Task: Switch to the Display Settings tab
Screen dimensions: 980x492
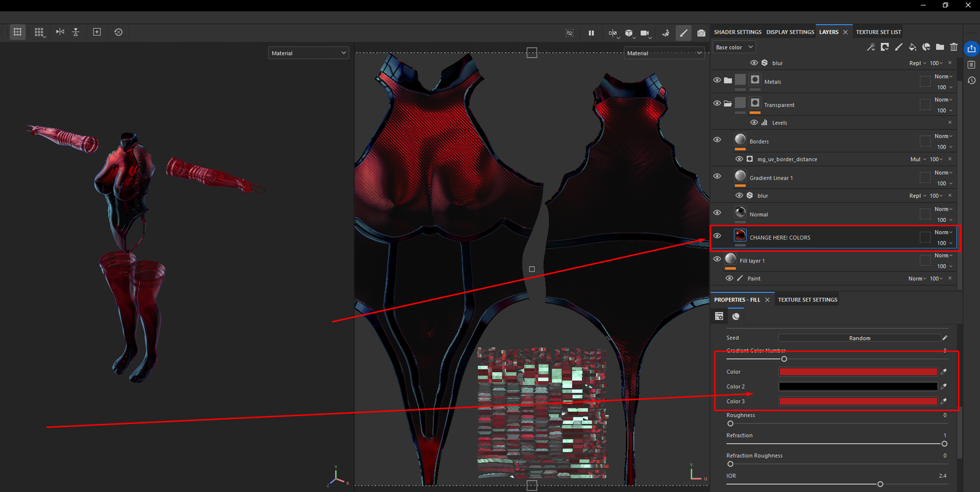Action: [x=790, y=32]
